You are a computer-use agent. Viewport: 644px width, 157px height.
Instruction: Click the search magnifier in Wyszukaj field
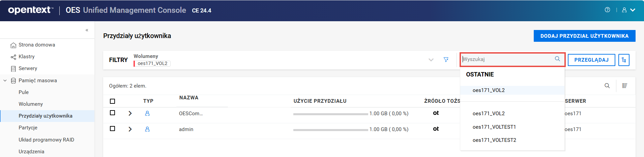(557, 59)
